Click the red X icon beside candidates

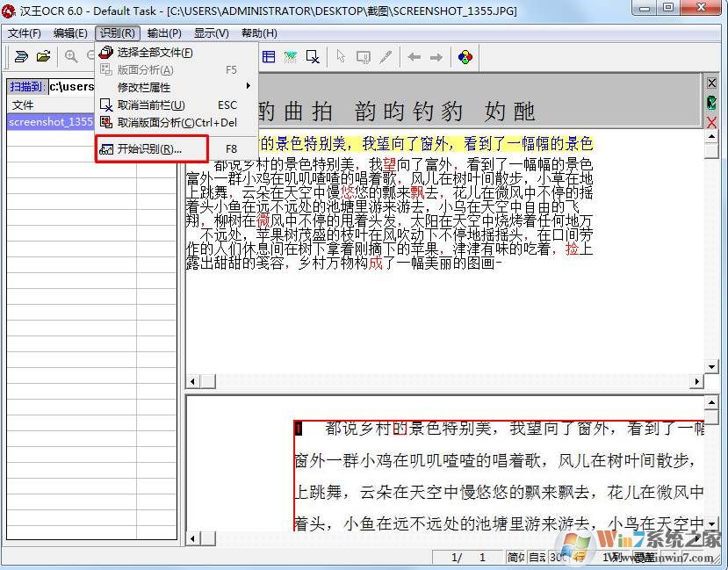[x=711, y=122]
